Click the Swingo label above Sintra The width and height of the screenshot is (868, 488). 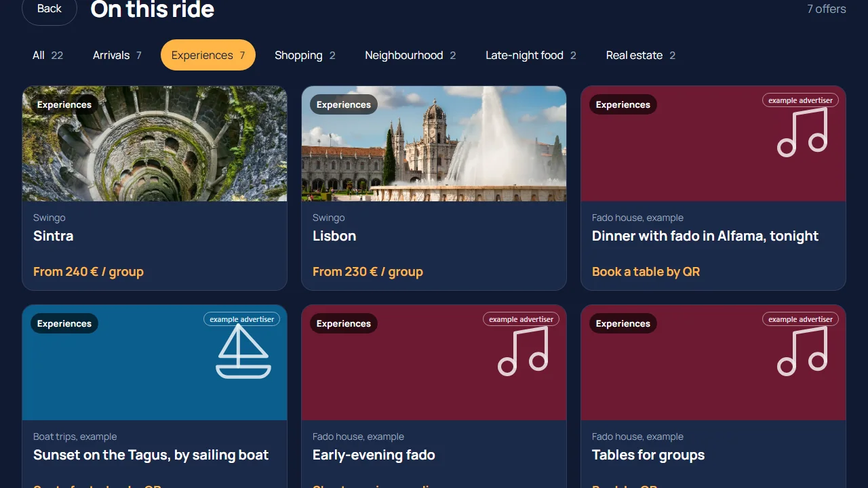click(x=50, y=218)
